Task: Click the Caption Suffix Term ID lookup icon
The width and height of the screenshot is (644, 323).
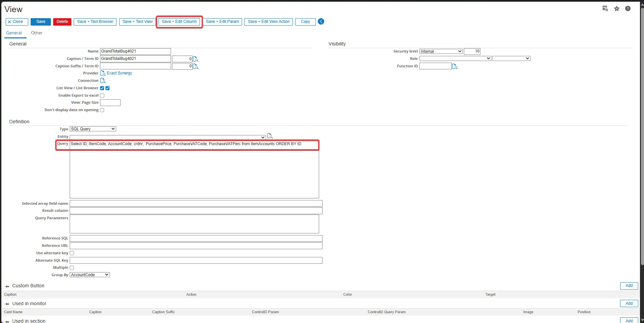Action: (x=196, y=67)
